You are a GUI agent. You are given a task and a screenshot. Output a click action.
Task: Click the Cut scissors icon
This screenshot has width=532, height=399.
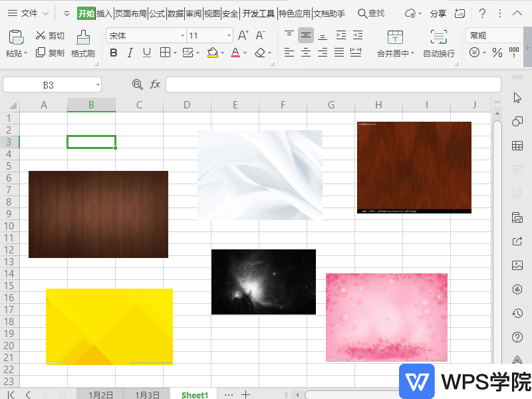pos(41,36)
